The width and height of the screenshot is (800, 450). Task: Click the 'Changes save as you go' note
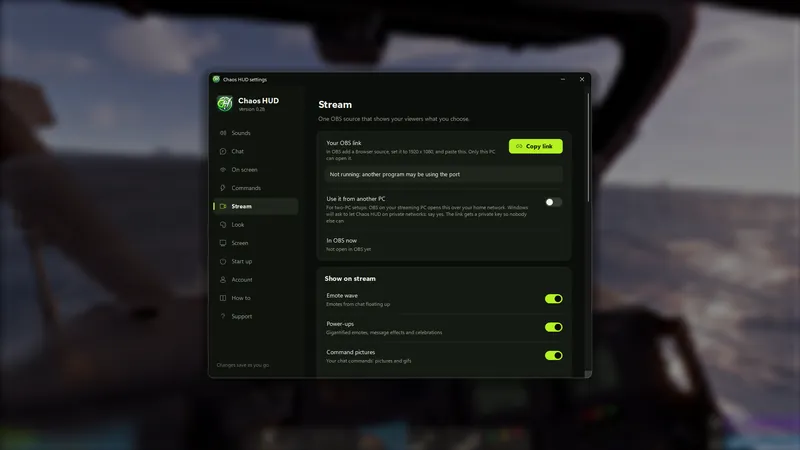243,365
